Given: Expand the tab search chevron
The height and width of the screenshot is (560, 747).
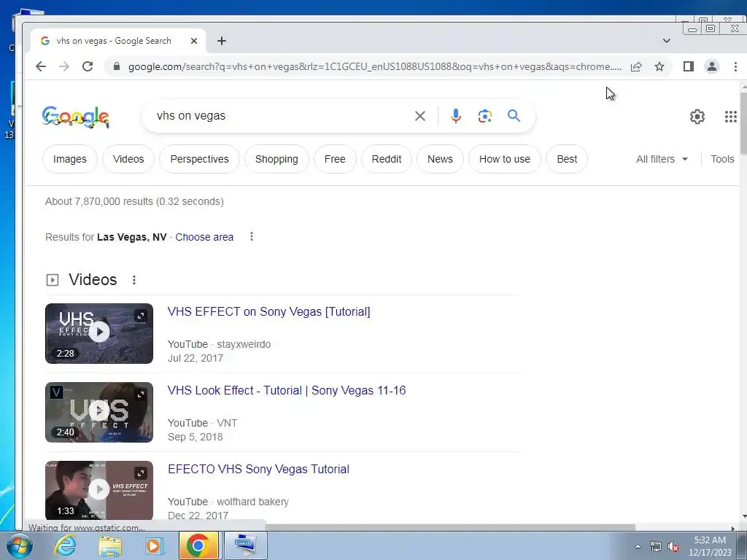Looking at the screenshot, I should 667,41.
